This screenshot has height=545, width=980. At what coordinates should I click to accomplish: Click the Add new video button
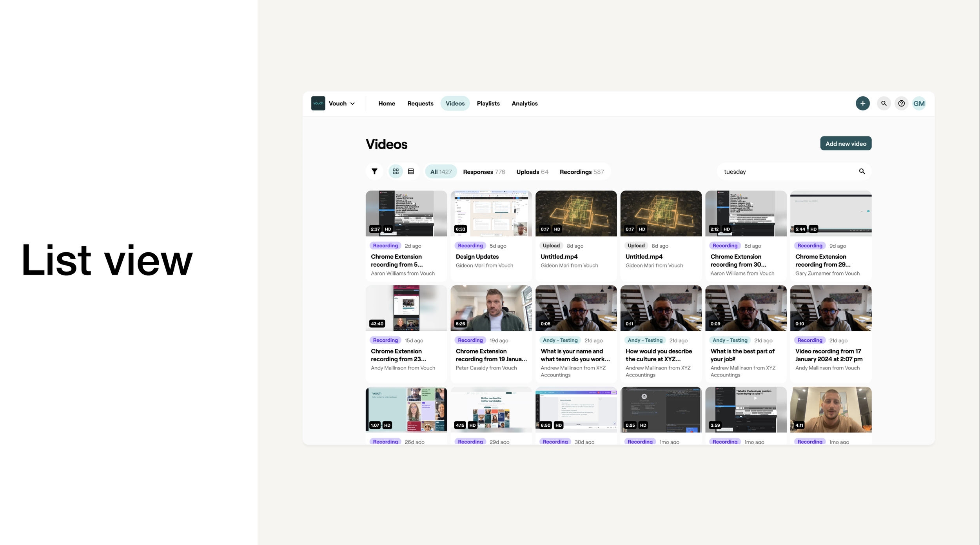point(846,144)
